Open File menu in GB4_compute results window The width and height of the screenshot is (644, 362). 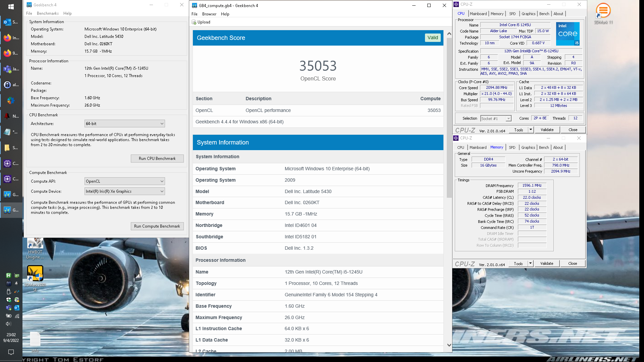195,14
